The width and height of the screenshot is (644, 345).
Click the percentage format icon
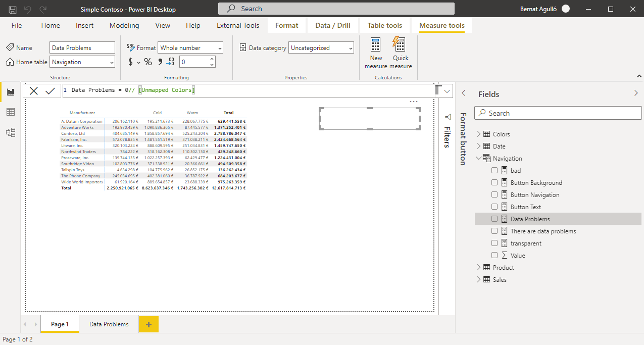click(148, 62)
